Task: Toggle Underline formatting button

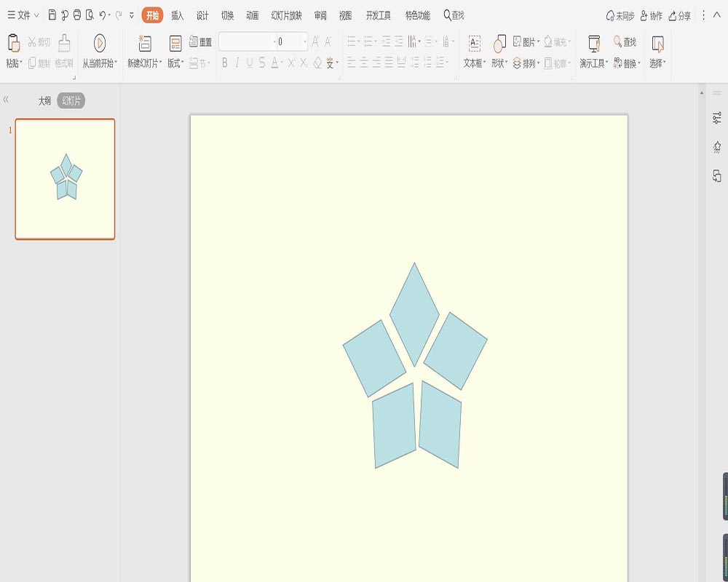Action: click(250, 63)
